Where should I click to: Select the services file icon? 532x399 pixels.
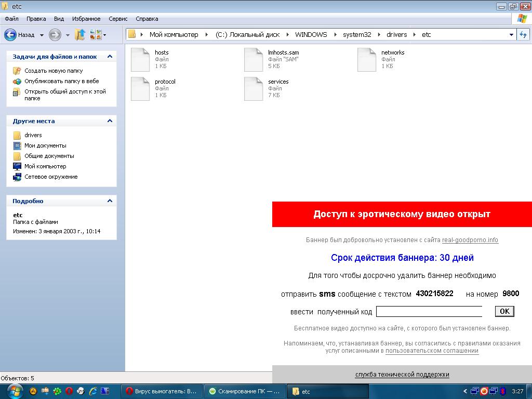point(254,89)
